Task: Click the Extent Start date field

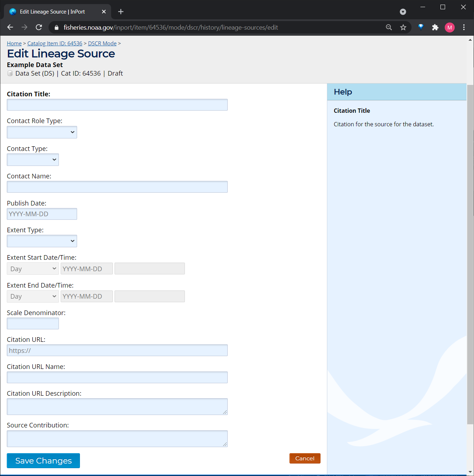Action: click(x=87, y=269)
